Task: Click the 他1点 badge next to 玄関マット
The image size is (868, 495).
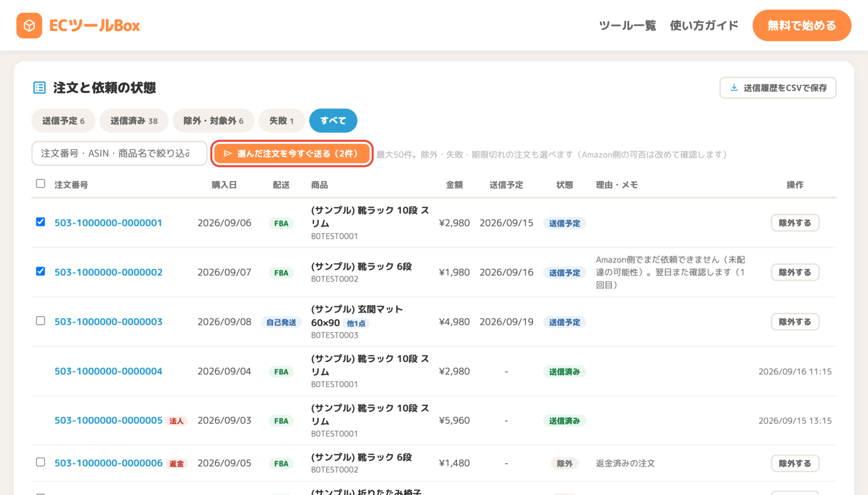Action: 356,323
